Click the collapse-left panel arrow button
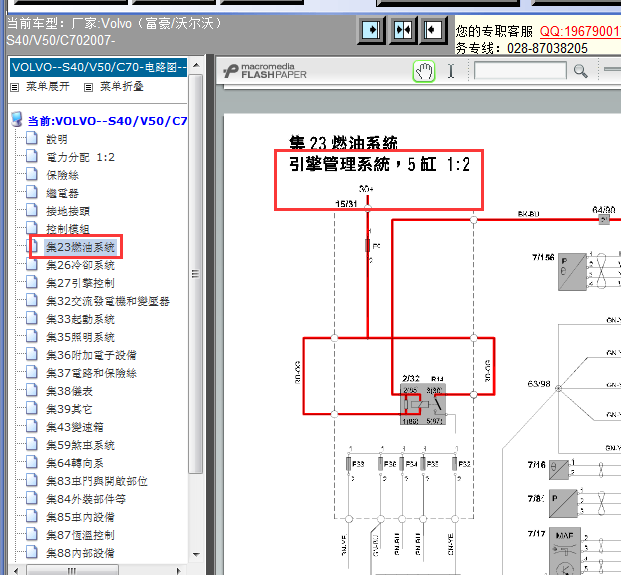Viewport: 621px width, 575px height. [x=433, y=30]
